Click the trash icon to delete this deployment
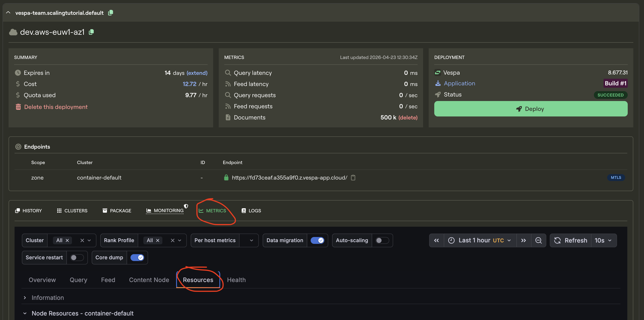Viewport: 644px width, 320px height. tap(18, 107)
